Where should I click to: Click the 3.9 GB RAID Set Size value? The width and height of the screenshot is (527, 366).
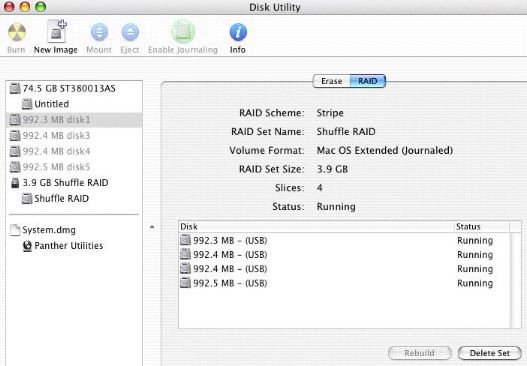(x=332, y=169)
